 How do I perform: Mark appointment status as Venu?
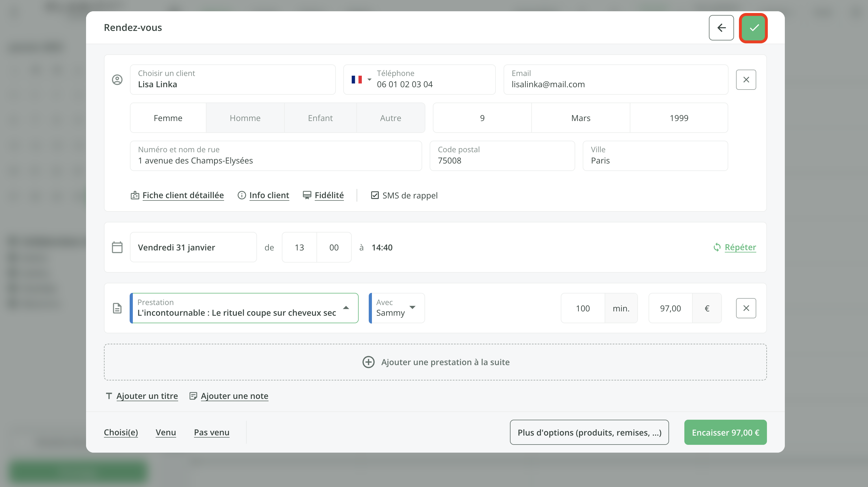click(x=165, y=432)
